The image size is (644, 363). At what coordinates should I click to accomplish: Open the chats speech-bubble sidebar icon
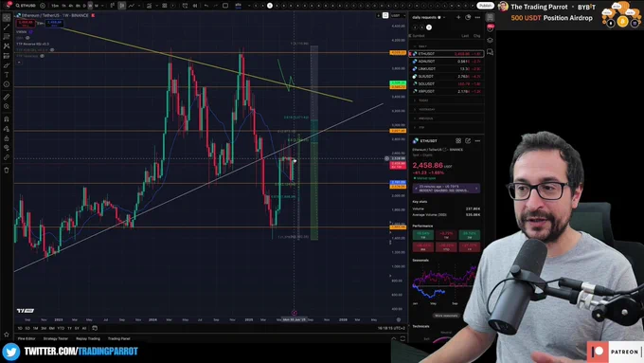click(x=490, y=52)
